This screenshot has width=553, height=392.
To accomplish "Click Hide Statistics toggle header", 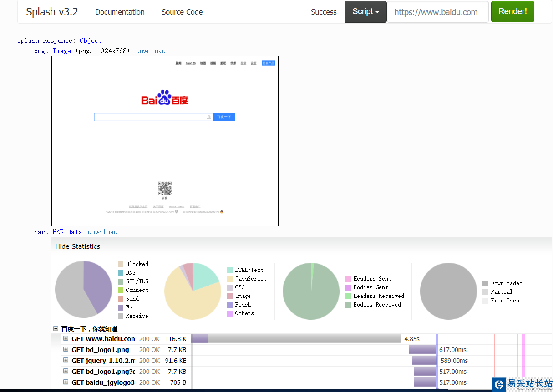I will [x=78, y=246].
